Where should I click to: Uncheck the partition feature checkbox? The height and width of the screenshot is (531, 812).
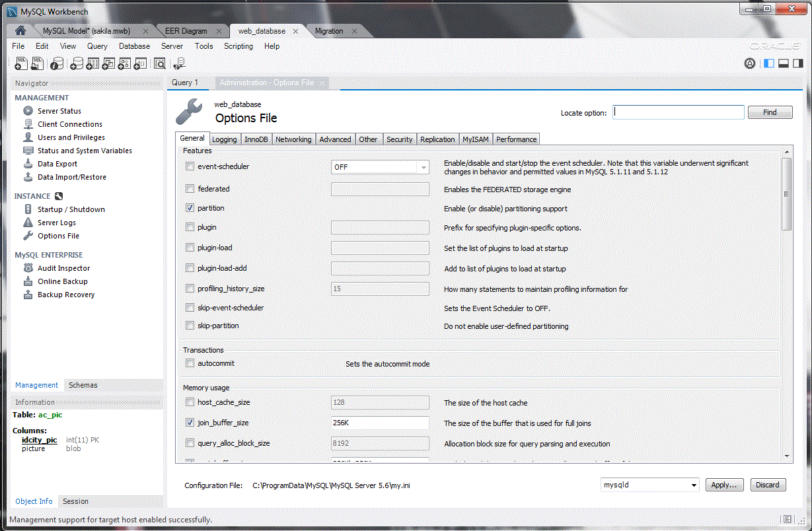tap(190, 207)
